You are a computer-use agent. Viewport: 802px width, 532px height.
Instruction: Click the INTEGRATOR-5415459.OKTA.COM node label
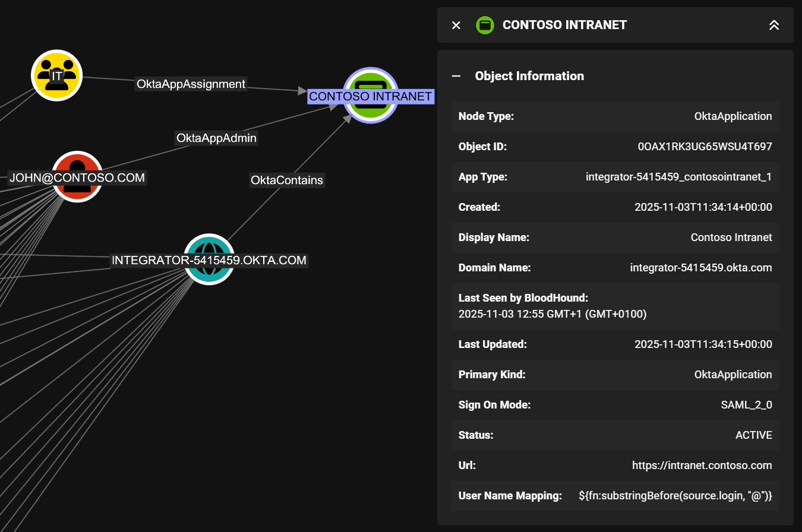point(209,260)
